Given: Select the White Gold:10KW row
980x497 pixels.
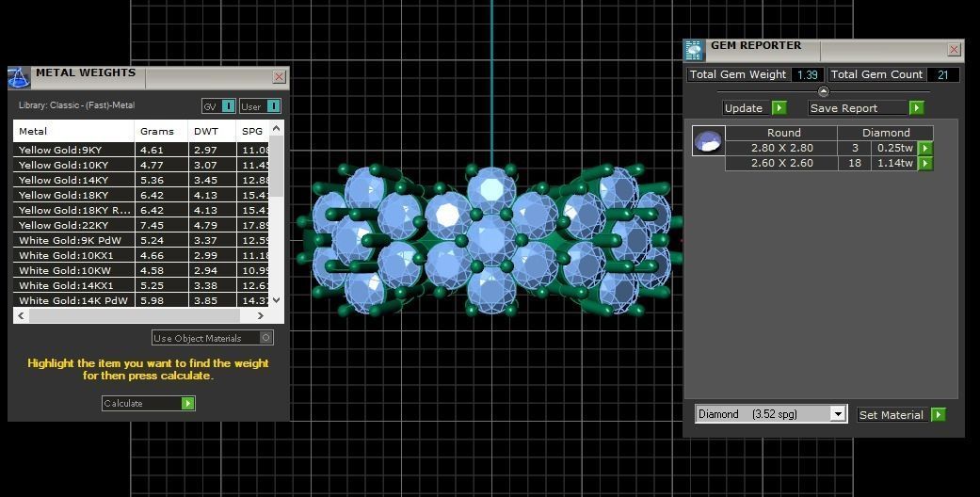Looking at the screenshot, I should [141, 270].
